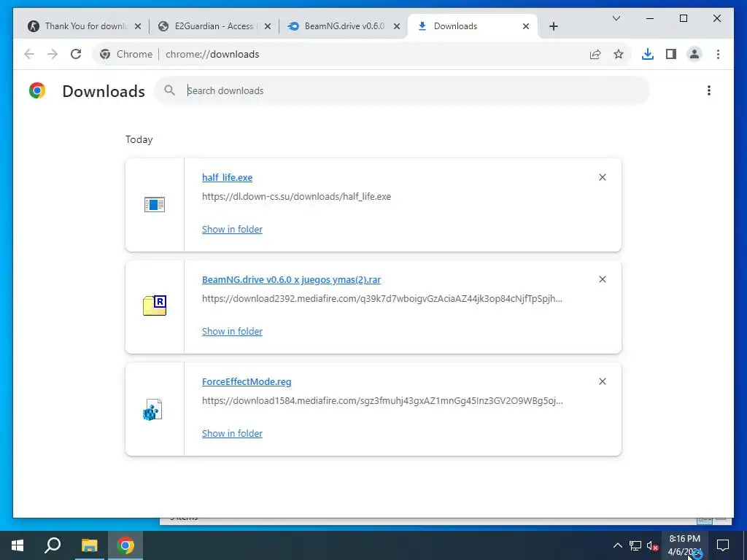Click the Chrome site info chip in the address bar
Screen dimensions: 747x560
[126, 54]
